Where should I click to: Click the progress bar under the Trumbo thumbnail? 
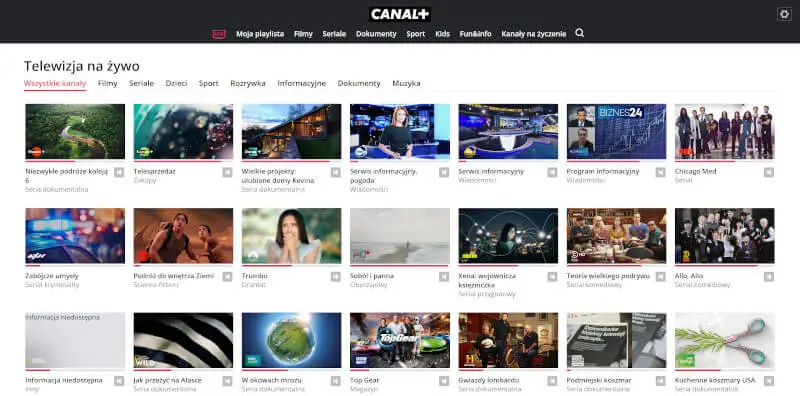pyautogui.click(x=291, y=265)
